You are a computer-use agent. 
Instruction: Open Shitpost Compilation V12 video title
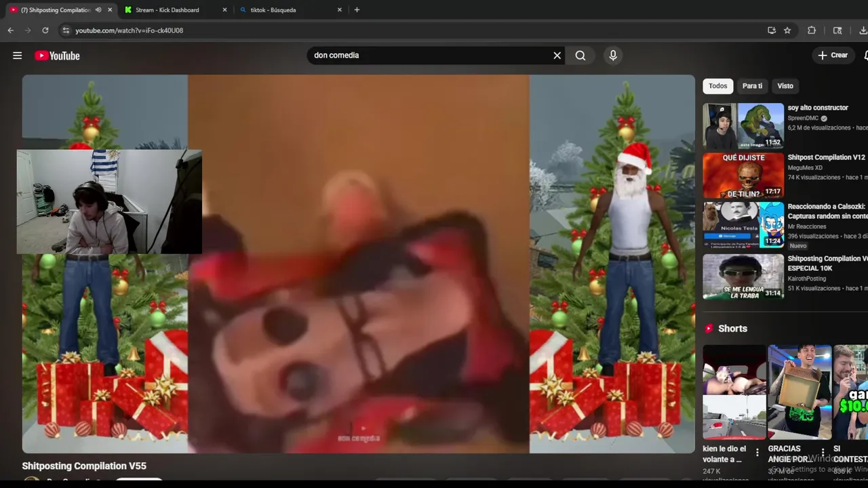(826, 157)
